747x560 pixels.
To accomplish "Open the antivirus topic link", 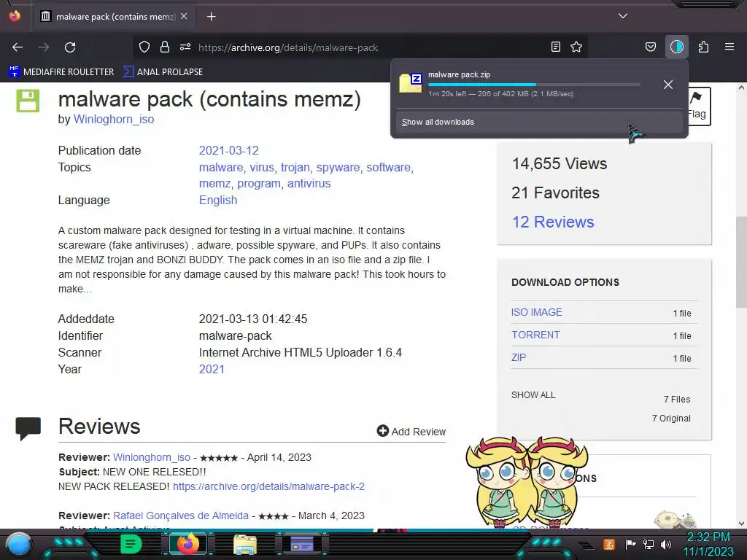I will click(x=309, y=183).
